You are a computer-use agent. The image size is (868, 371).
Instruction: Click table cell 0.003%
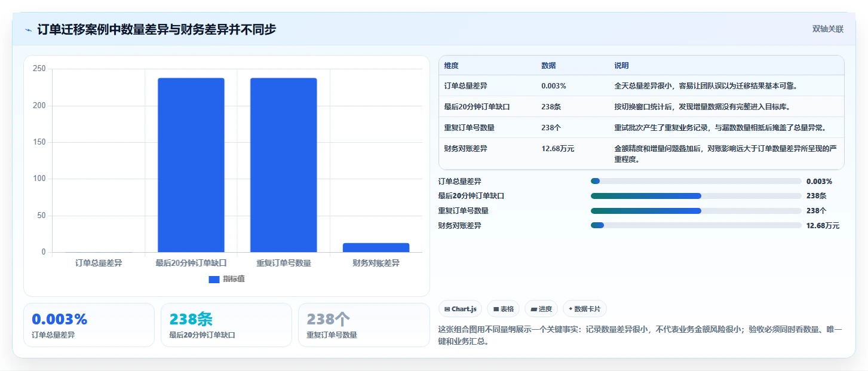click(x=554, y=86)
